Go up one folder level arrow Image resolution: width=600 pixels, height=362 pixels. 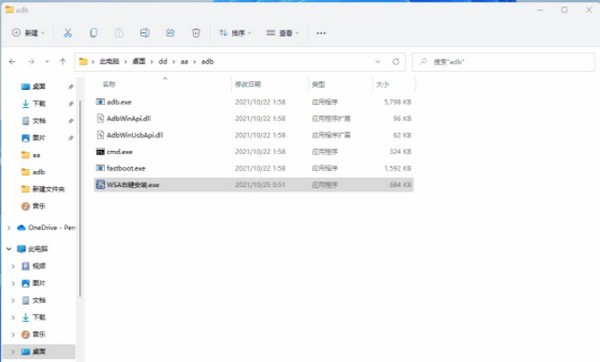click(63, 61)
